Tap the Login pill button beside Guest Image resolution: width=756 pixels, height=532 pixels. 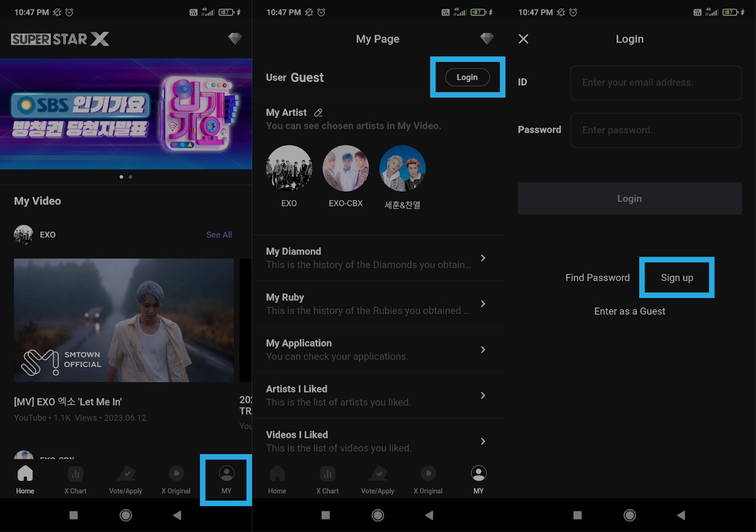(x=467, y=77)
